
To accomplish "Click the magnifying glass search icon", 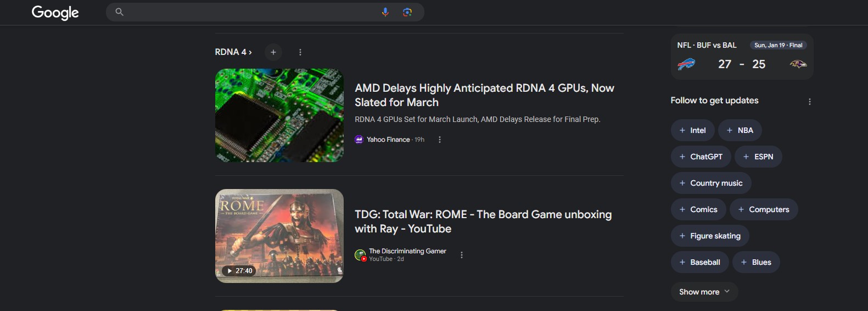I will [x=119, y=12].
